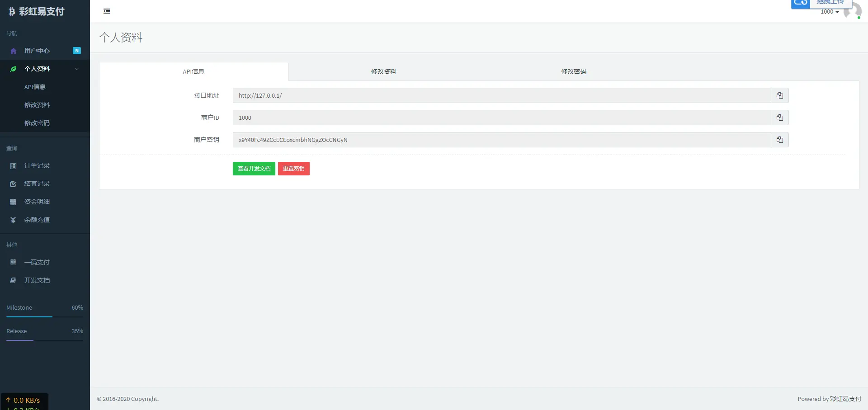Click the green 查看开发文档 button

point(254,169)
